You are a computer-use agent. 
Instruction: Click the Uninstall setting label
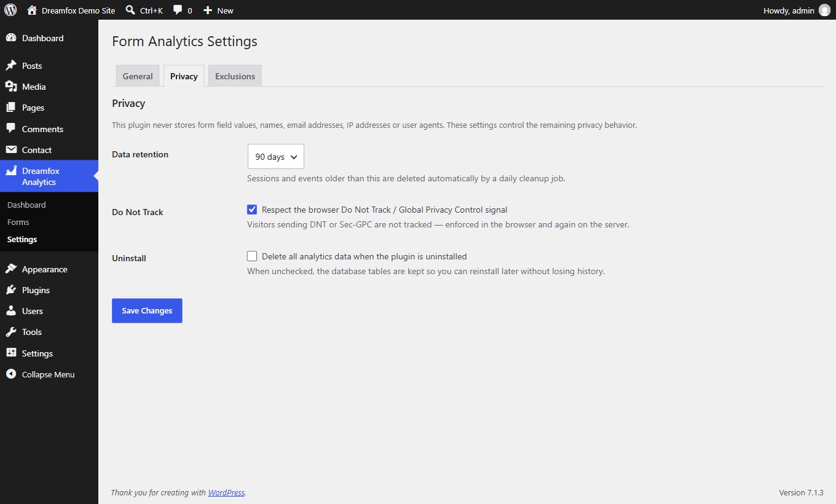click(129, 258)
